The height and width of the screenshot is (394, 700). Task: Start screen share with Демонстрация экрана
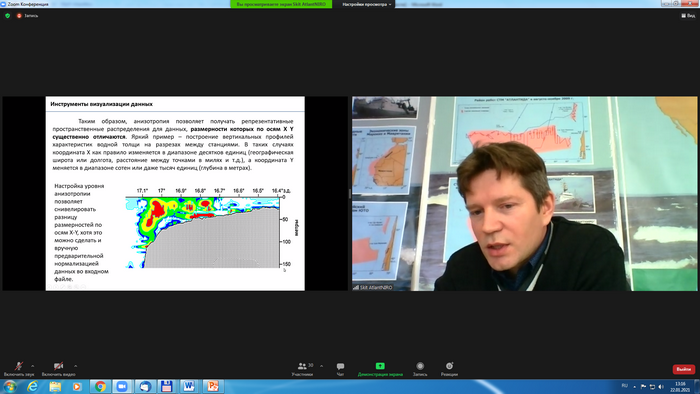380,369
